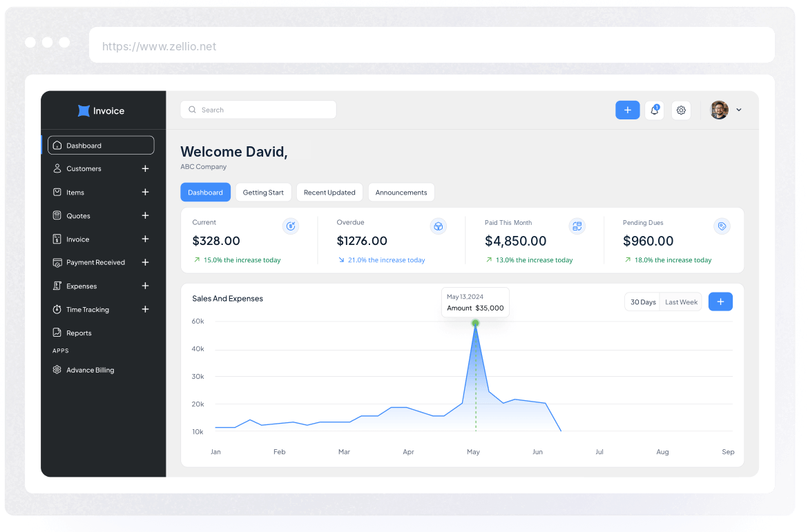Open settings gear icon in top bar
This screenshot has width=808, height=532.
(x=681, y=110)
